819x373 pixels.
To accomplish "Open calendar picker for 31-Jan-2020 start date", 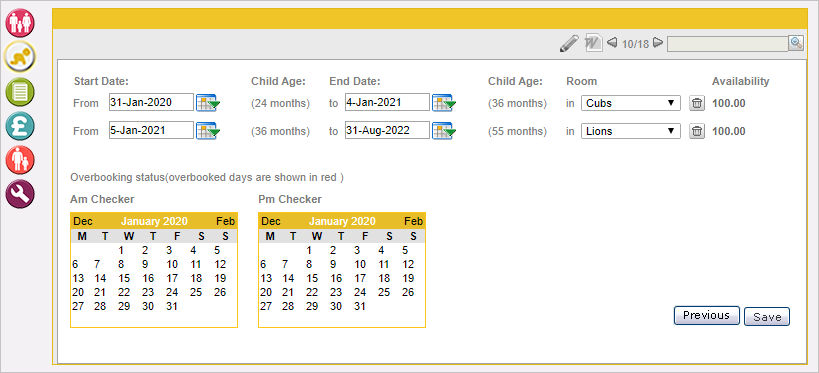I will 208,103.
